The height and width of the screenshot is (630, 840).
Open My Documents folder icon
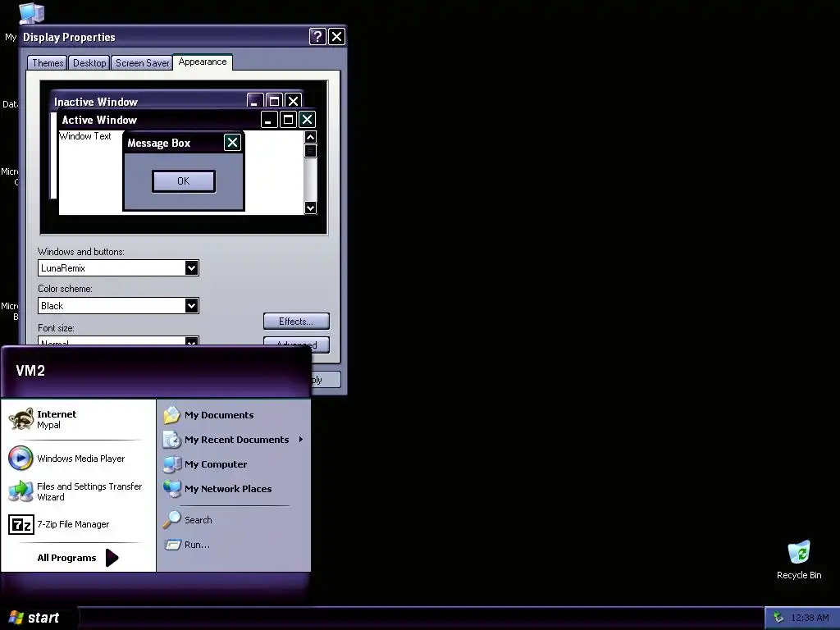tap(172, 415)
